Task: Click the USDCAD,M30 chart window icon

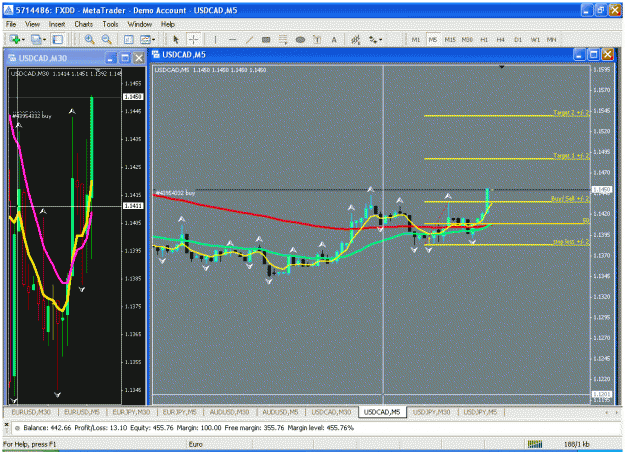Action: (12, 58)
